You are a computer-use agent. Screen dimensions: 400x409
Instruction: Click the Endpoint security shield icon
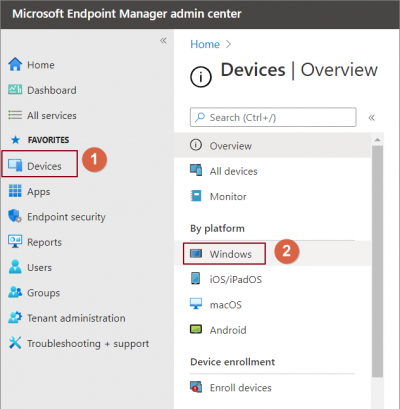click(15, 216)
